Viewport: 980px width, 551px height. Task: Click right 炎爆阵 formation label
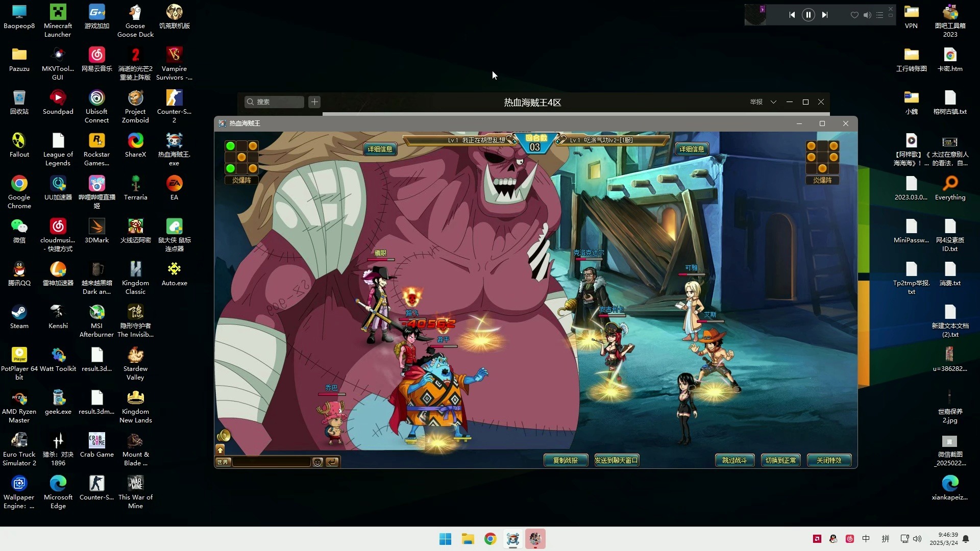click(x=822, y=180)
